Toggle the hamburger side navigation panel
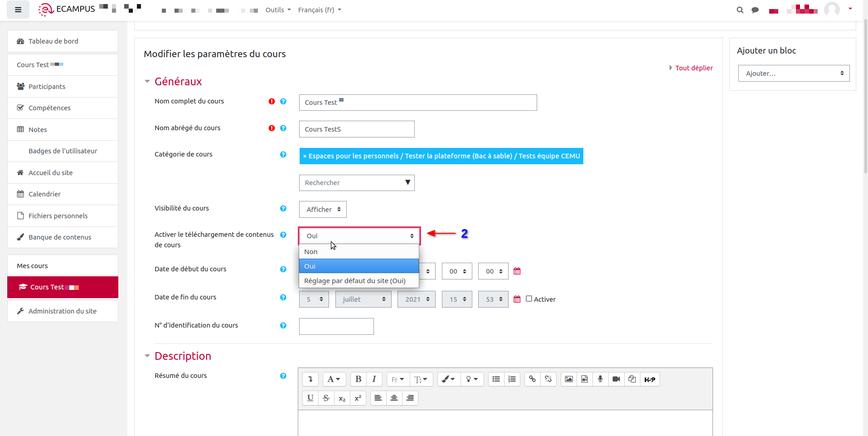 click(x=18, y=10)
